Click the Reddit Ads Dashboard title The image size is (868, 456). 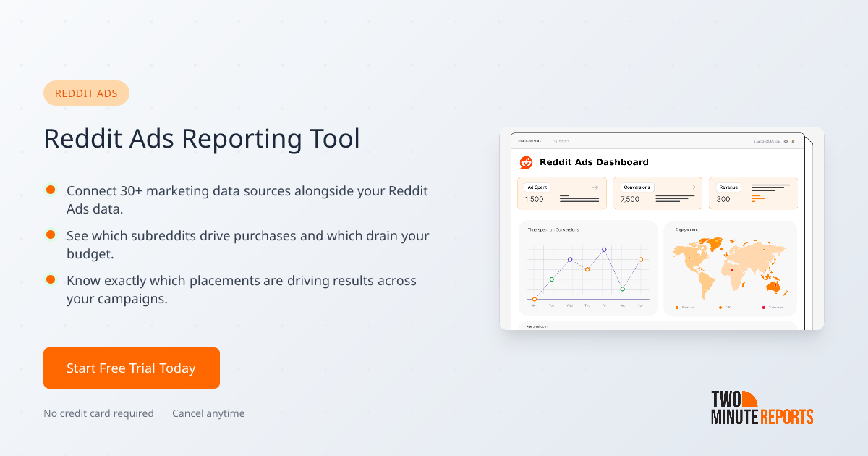594,162
